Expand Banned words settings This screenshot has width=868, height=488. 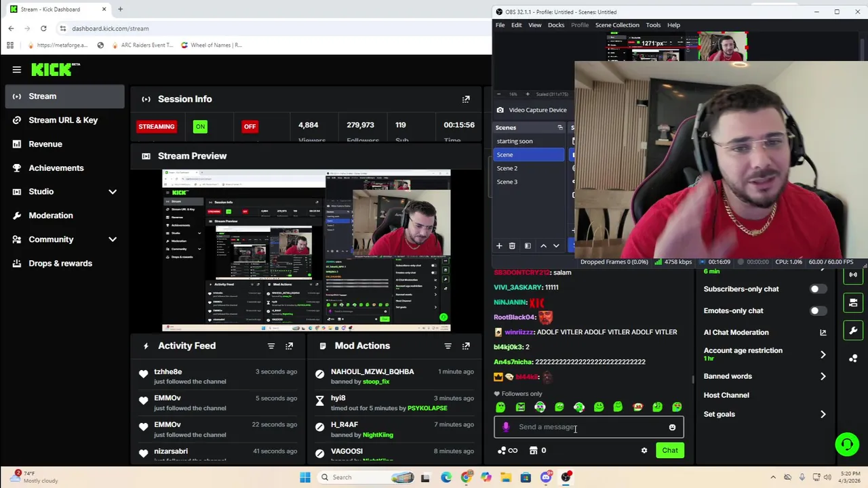pos(823,376)
